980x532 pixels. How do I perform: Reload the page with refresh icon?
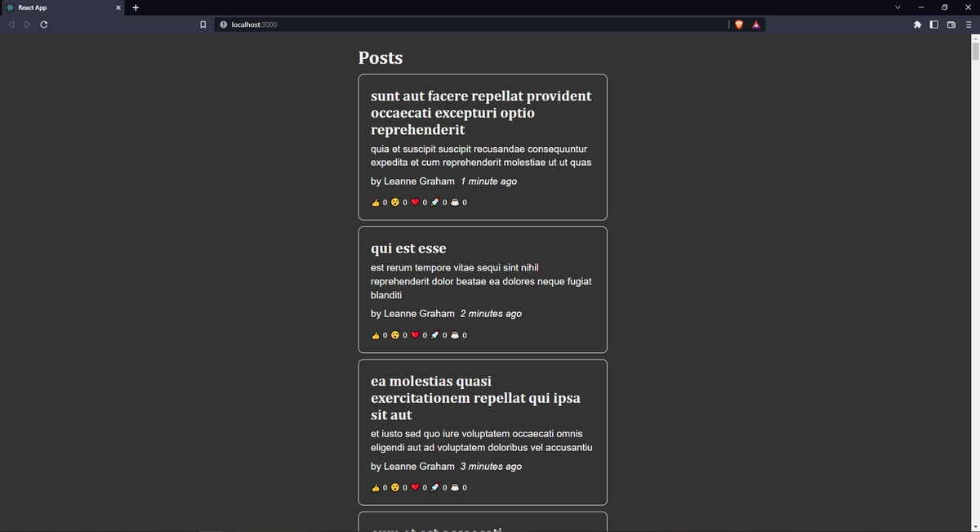(x=43, y=25)
